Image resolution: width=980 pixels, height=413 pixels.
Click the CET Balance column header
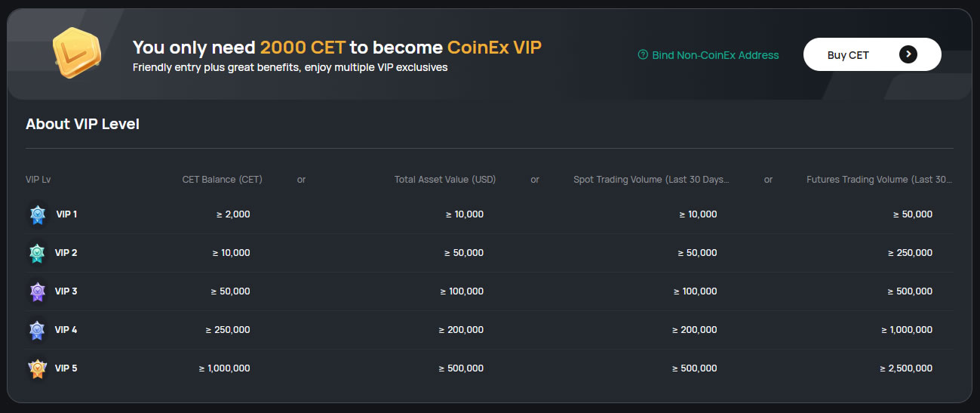click(x=222, y=180)
